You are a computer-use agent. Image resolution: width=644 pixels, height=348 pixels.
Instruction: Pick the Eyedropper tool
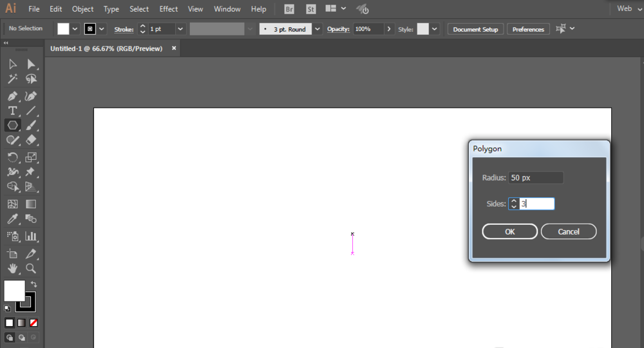[x=12, y=220]
